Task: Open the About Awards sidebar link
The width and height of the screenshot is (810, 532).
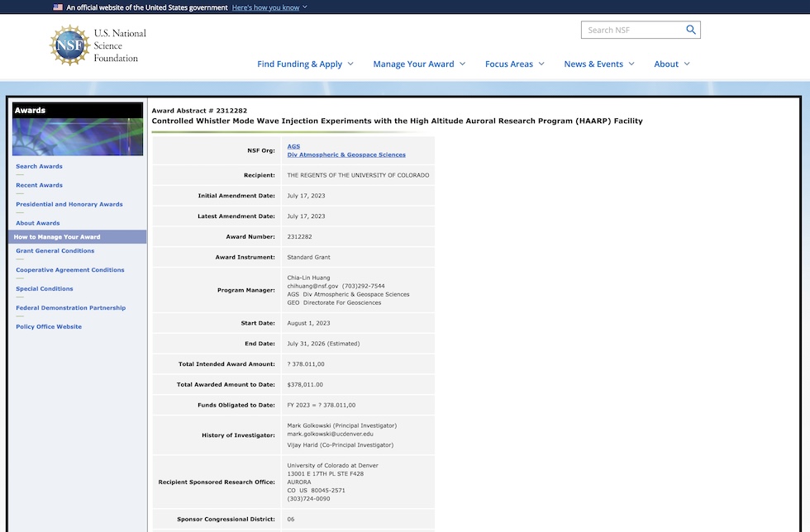Action: (x=38, y=223)
